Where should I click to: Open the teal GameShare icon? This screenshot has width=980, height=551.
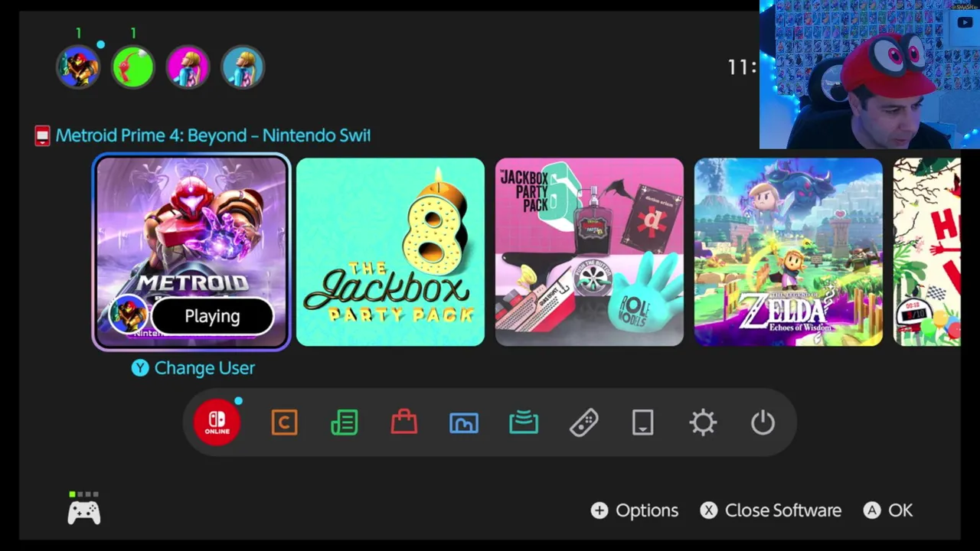click(524, 422)
